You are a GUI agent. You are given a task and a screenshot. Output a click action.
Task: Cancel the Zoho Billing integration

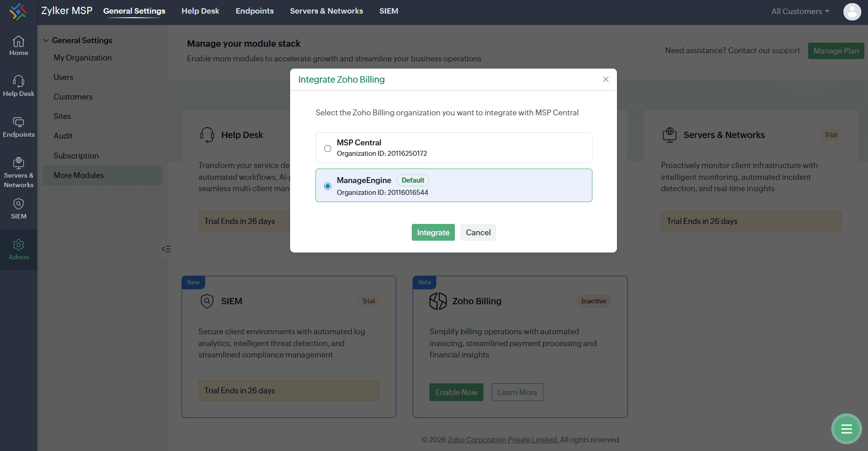tap(478, 233)
